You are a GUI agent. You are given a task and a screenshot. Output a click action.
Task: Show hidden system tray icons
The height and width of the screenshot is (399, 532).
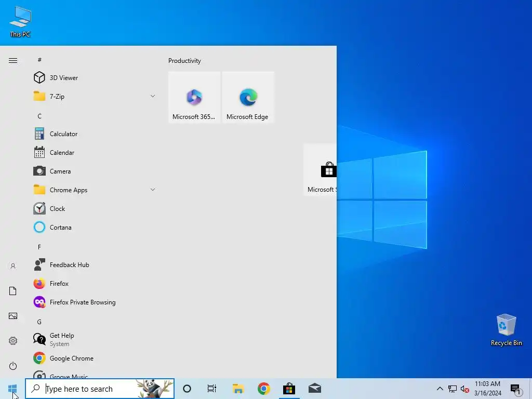[440, 389]
